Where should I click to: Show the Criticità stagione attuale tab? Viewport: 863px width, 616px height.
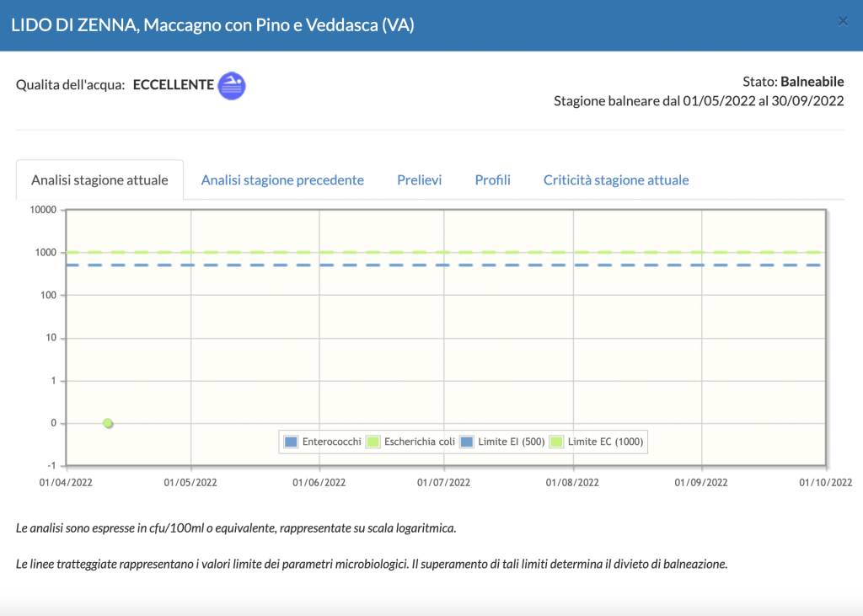tap(616, 179)
